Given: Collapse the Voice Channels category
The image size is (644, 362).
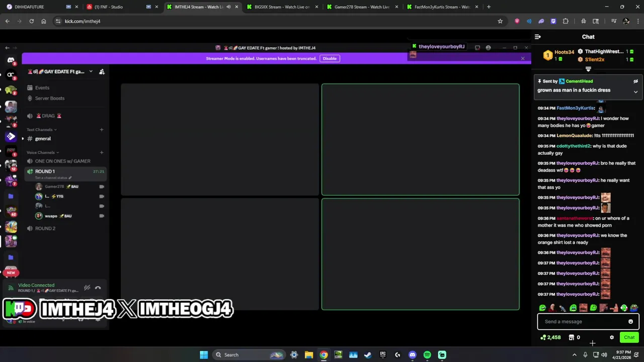Looking at the screenshot, I should [x=43, y=152].
